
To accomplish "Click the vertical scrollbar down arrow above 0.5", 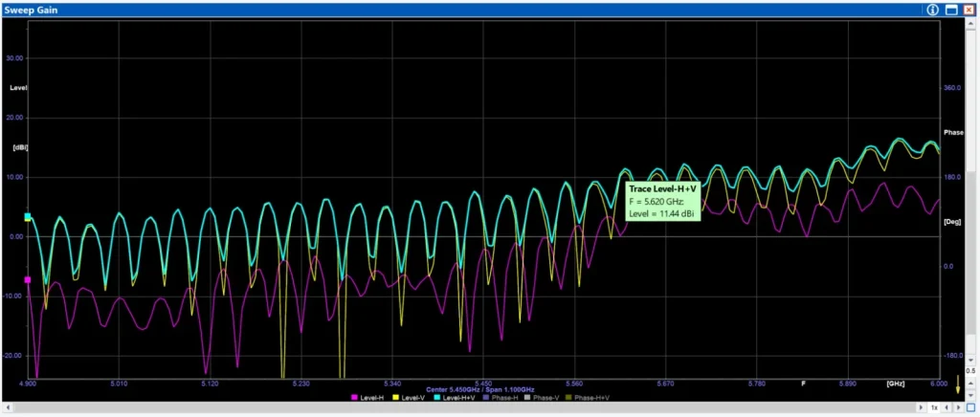I will click(x=970, y=361).
